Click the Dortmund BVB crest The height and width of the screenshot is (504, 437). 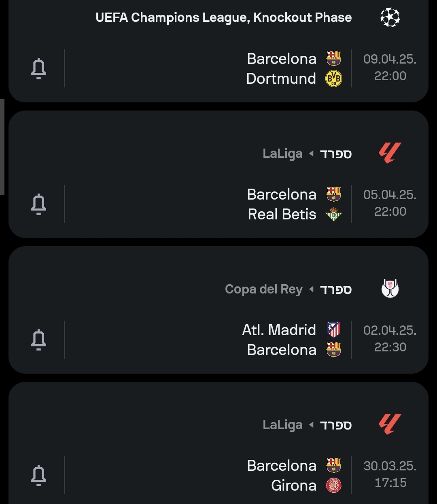click(x=334, y=79)
